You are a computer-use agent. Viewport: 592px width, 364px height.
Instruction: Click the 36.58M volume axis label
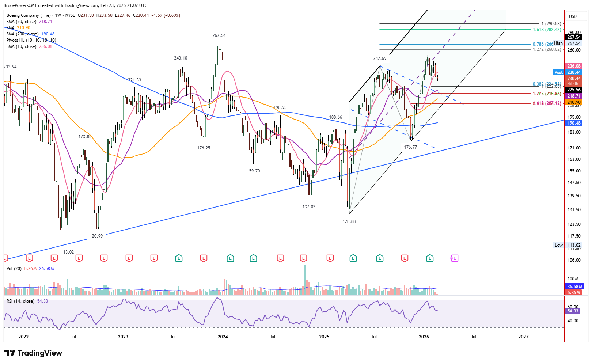tap(574, 287)
